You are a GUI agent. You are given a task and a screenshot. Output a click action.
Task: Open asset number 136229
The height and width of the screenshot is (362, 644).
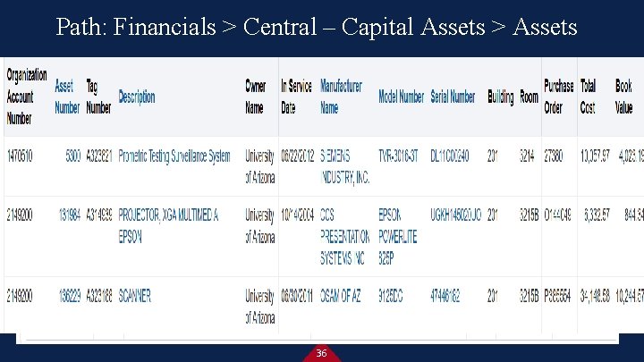pos(70,296)
